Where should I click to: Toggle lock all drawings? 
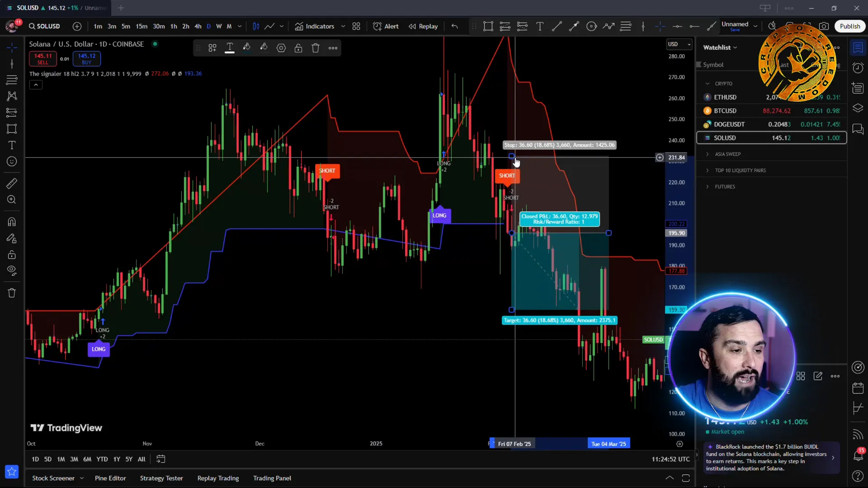[12, 254]
